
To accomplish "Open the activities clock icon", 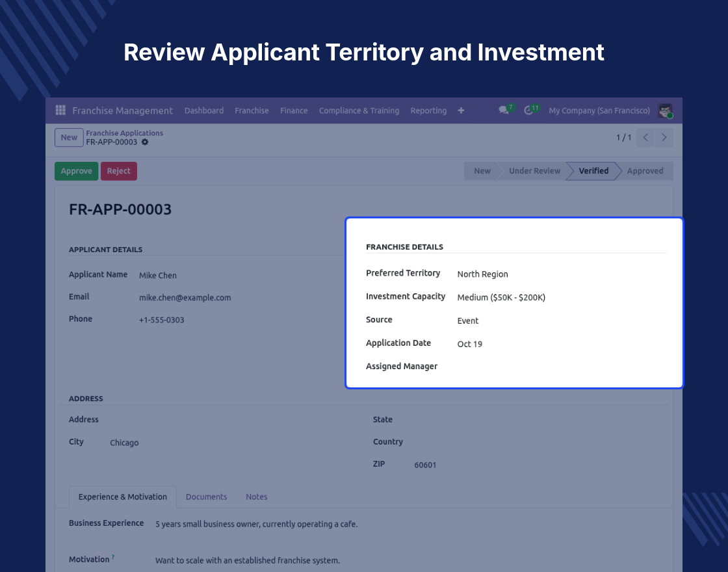I will pyautogui.click(x=528, y=110).
